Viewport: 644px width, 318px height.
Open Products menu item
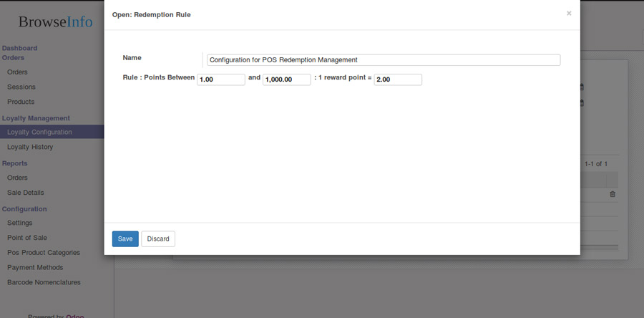(21, 102)
